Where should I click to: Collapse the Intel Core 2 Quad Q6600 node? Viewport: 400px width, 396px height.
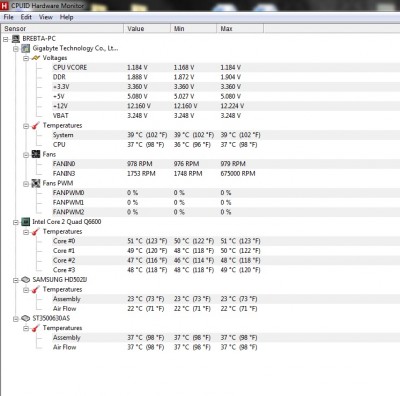16,222
